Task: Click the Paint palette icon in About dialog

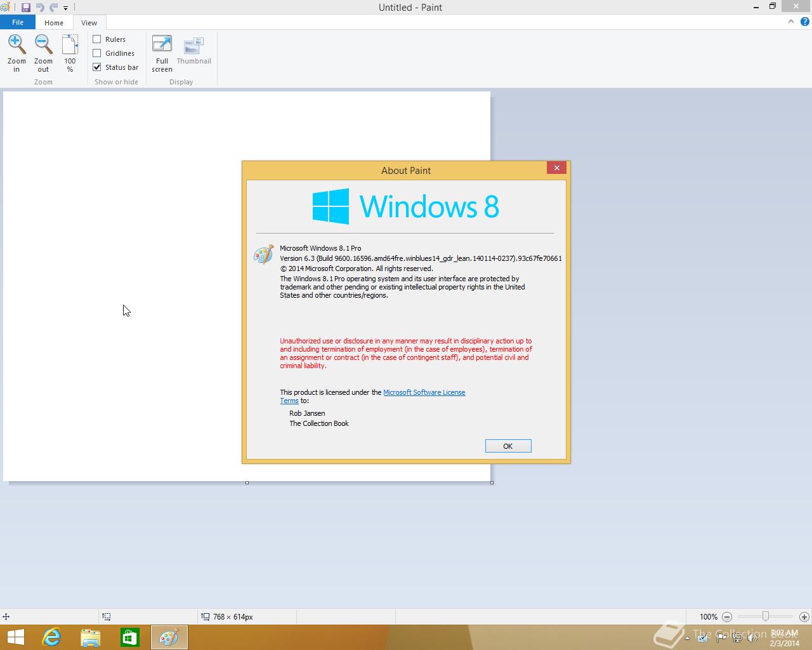Action: (x=263, y=255)
